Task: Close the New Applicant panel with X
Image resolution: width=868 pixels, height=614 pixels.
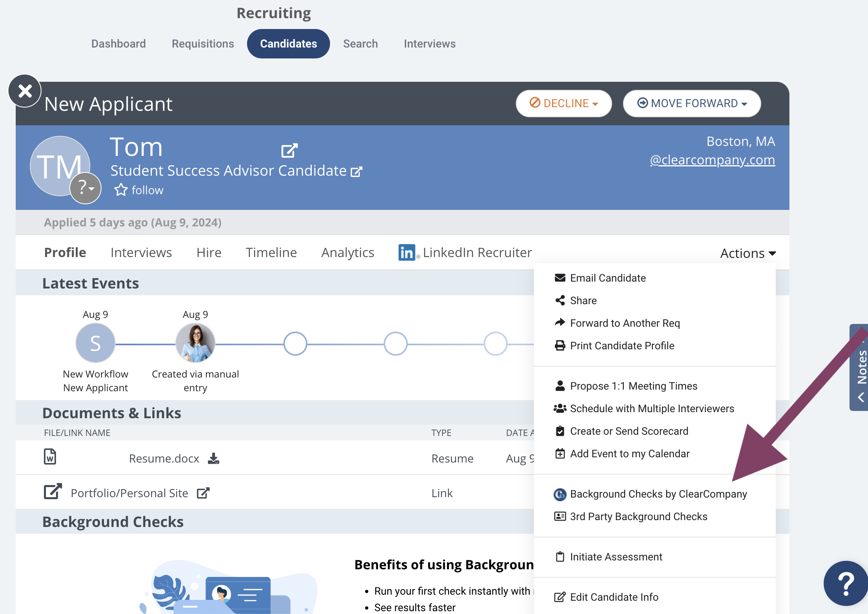Action: (25, 91)
